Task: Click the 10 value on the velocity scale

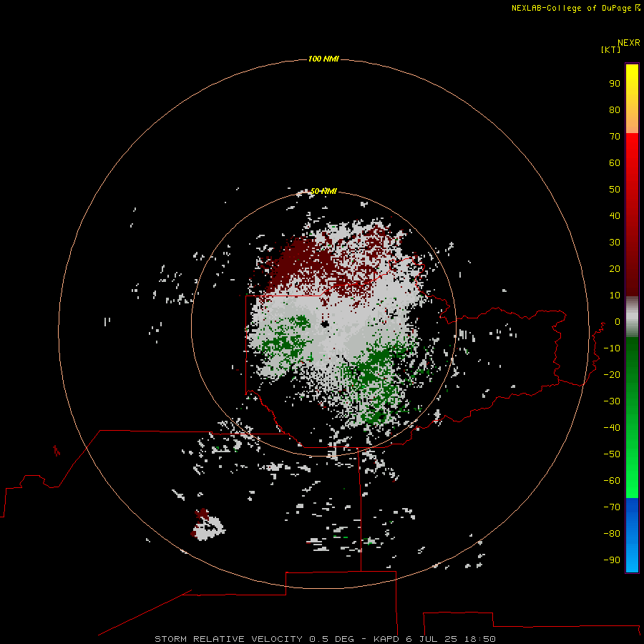Action: point(615,296)
